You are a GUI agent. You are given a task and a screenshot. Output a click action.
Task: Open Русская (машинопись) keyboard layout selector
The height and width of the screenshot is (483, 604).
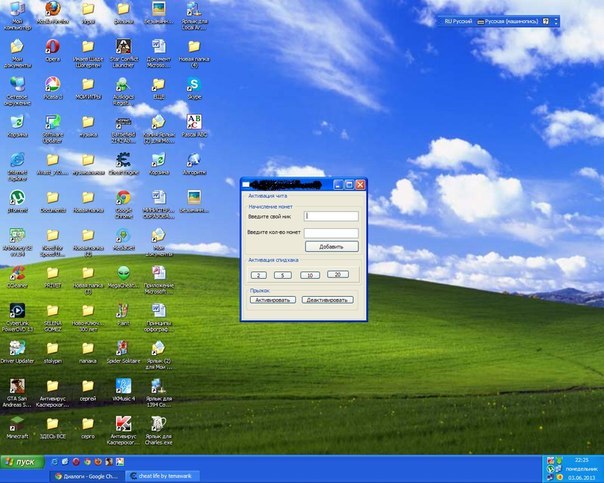pyautogui.click(x=508, y=22)
